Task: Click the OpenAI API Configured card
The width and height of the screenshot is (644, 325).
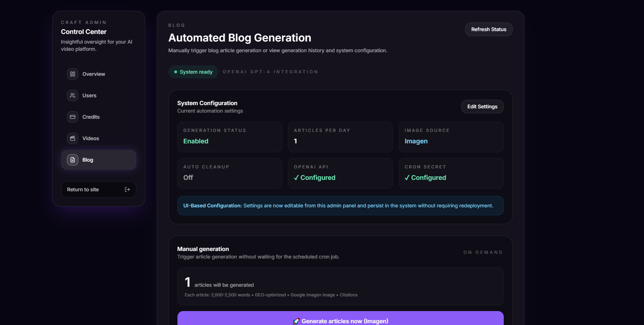Action: pos(340,173)
